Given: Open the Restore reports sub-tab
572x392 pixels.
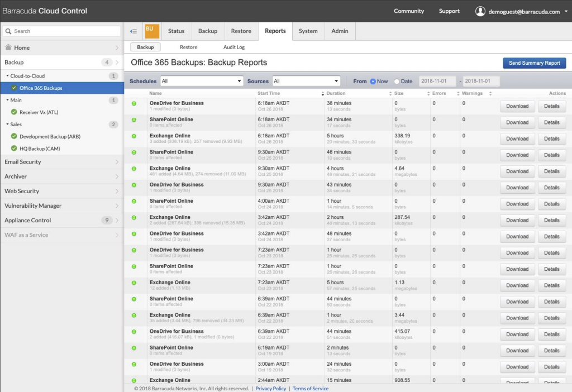Looking at the screenshot, I should pyautogui.click(x=189, y=47).
